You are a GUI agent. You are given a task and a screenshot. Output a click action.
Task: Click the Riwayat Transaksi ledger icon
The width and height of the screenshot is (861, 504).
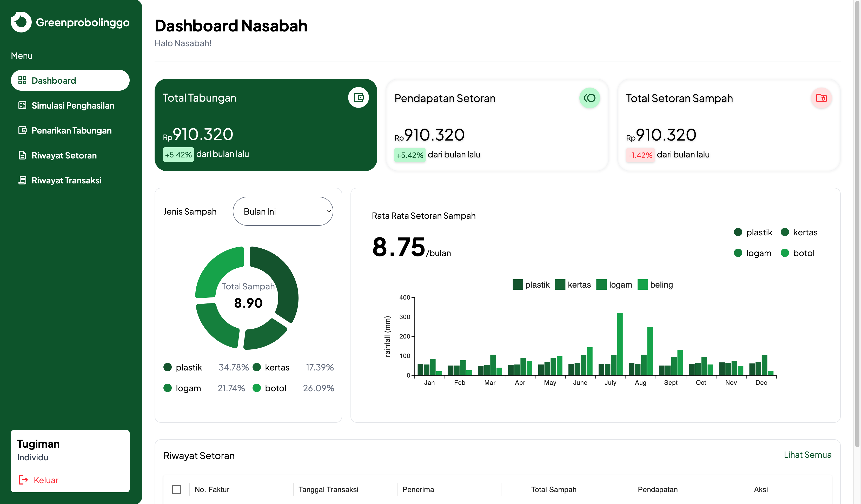pos(22,180)
